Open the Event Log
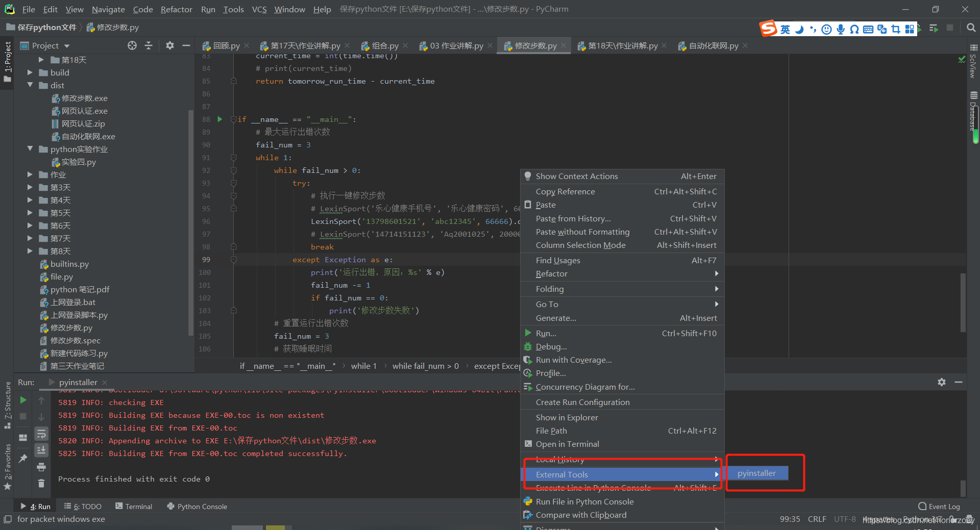 [943, 506]
